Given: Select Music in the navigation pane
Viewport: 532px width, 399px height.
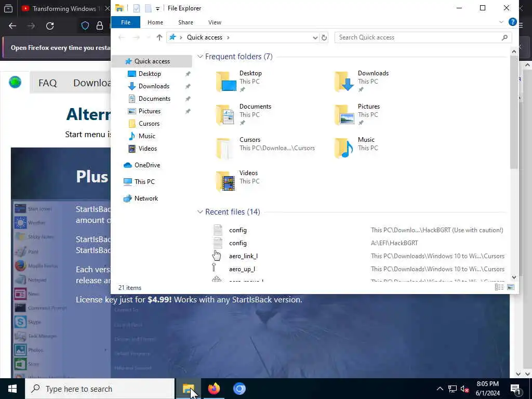Looking at the screenshot, I should coord(147,136).
